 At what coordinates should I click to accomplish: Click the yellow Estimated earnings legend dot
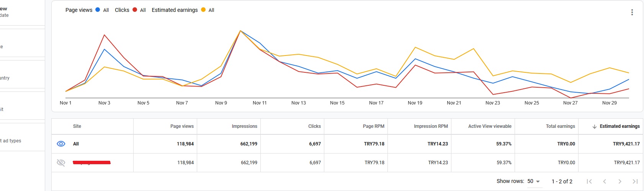click(203, 10)
